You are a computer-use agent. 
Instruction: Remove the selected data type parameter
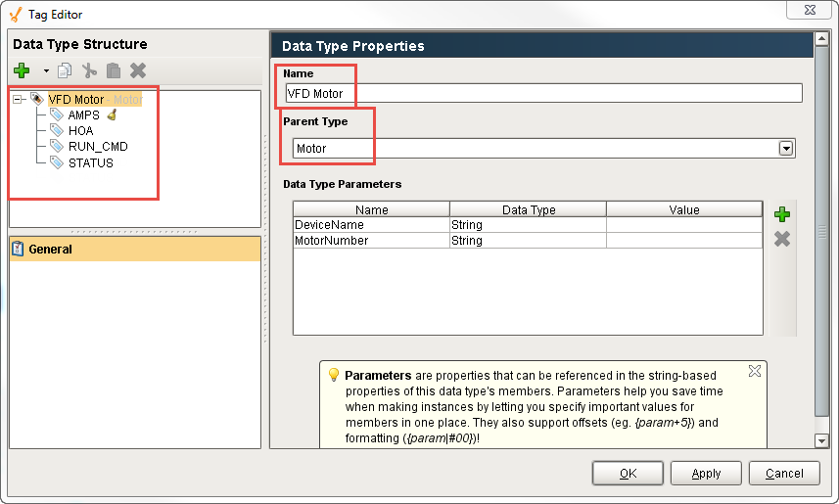(x=781, y=239)
